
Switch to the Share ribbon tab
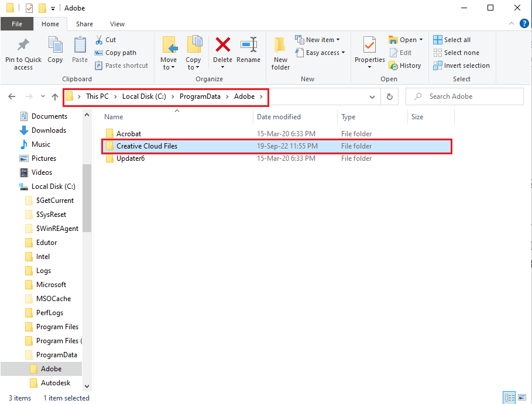click(x=84, y=24)
